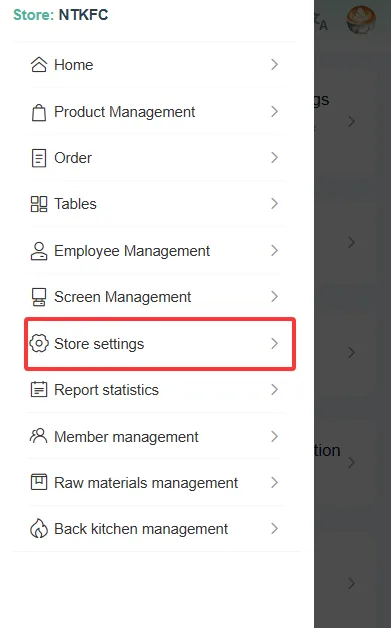Select the Store settings menu item
391x628 pixels.
tap(160, 344)
